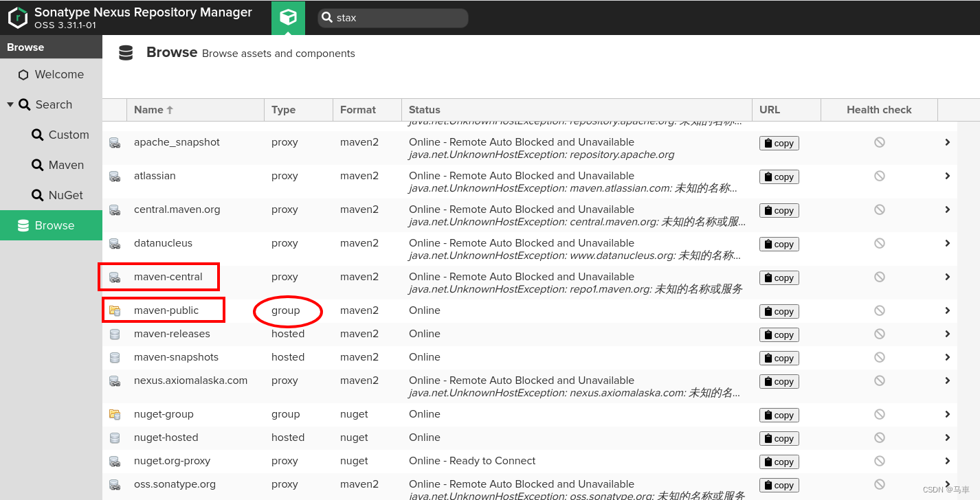980x500 pixels.
Task: Click the maven-public group folder icon
Action: tap(114, 310)
